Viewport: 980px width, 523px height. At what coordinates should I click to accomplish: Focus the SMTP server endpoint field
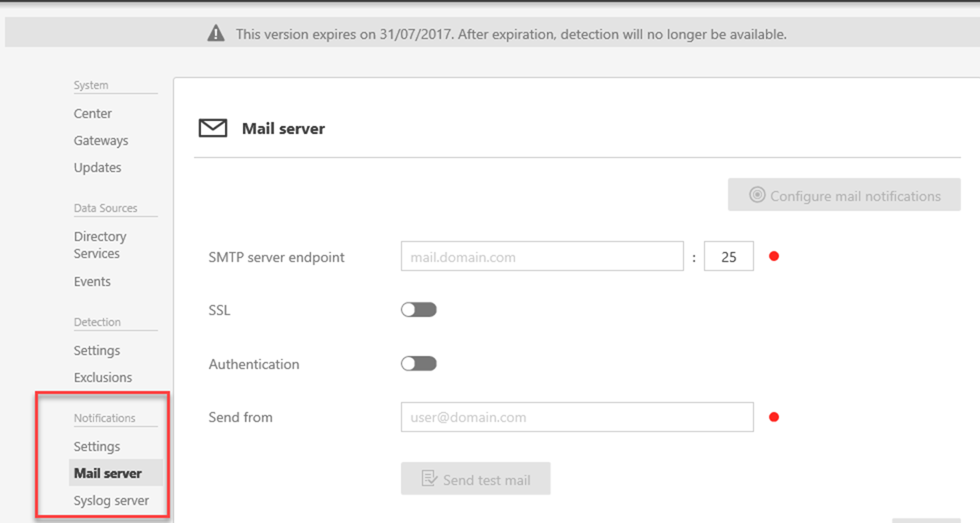[542, 256]
